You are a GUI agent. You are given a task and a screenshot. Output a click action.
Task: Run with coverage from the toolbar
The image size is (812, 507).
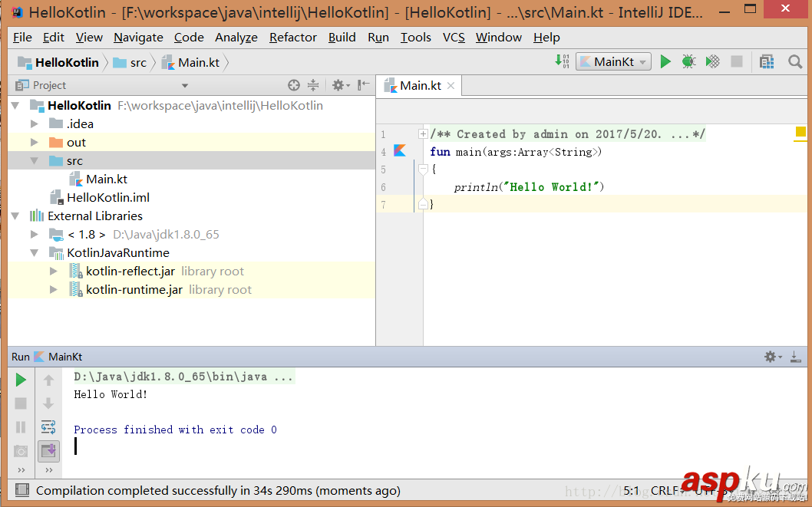click(712, 61)
